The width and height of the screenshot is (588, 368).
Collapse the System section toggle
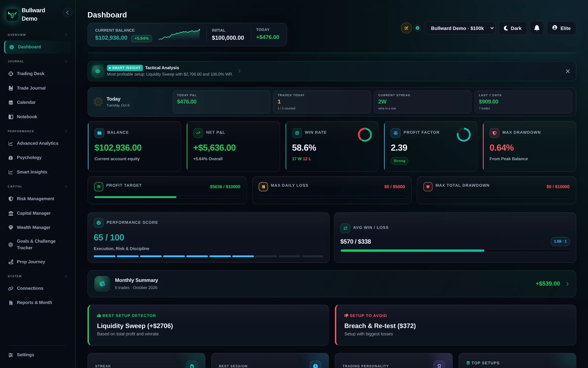66,276
